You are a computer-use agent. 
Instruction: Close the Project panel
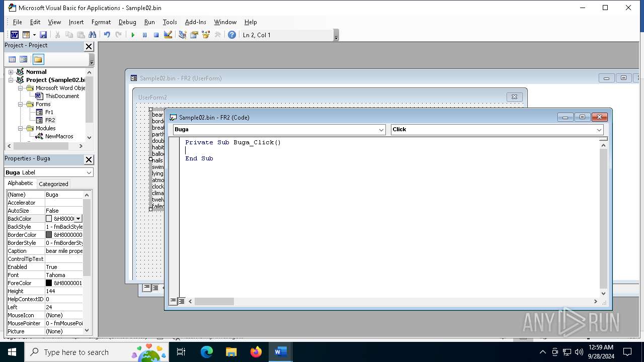(x=89, y=46)
